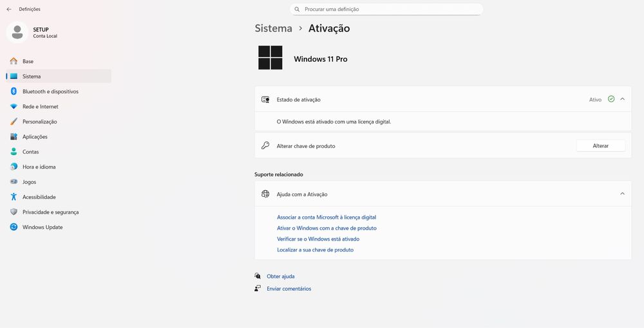Click the Windows Update refresh icon
Image resolution: width=644 pixels, height=328 pixels.
coord(14,227)
